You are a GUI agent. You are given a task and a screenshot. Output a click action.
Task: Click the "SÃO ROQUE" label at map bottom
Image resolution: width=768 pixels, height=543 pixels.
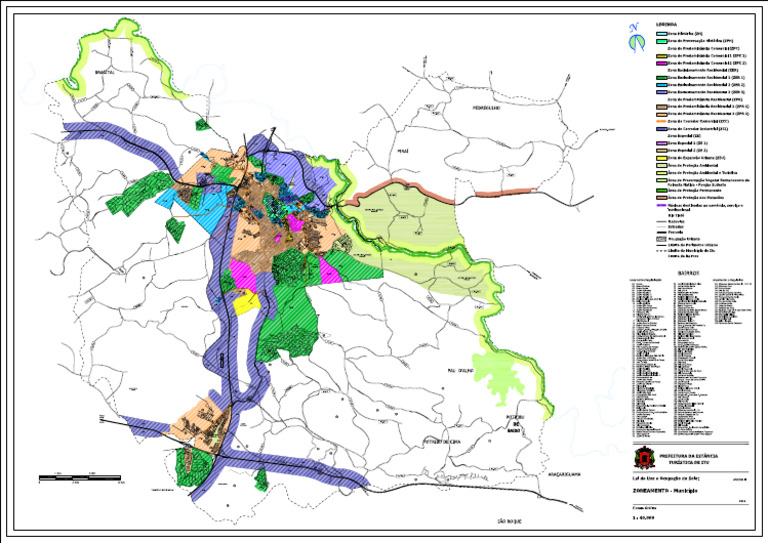click(509, 521)
